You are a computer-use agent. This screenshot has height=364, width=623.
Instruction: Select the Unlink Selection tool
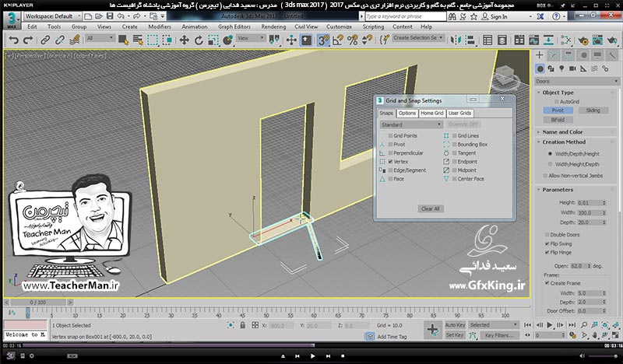tap(60, 40)
